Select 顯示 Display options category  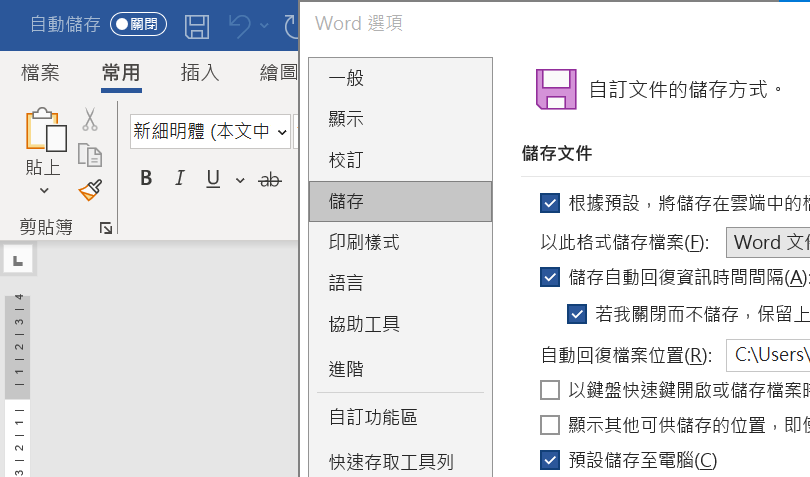pyautogui.click(x=400, y=119)
